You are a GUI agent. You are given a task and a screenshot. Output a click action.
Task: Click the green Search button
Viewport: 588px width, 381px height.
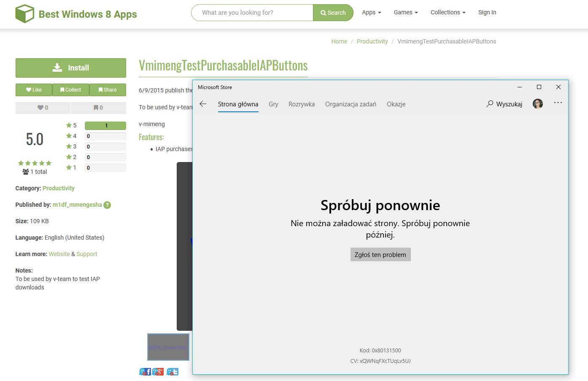click(333, 13)
